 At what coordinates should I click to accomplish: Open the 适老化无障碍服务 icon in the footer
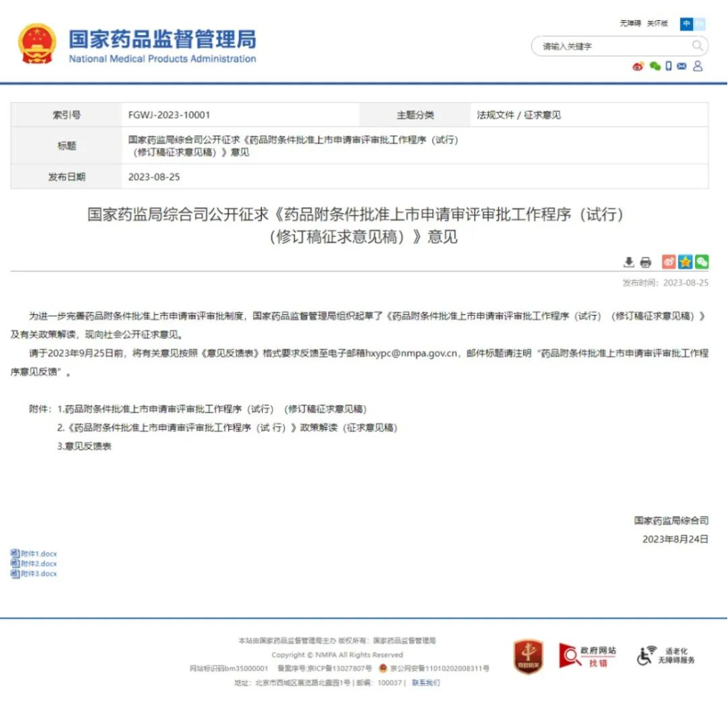point(666,656)
